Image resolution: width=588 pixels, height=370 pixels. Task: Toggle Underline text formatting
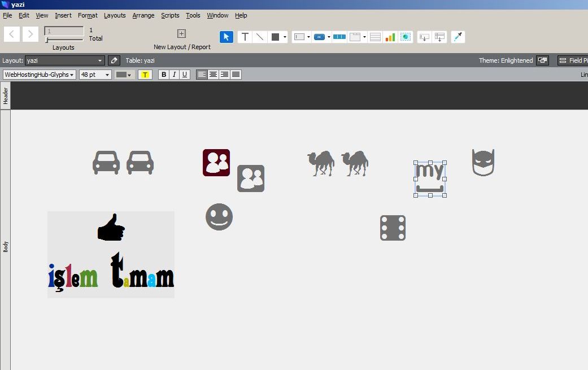click(184, 75)
